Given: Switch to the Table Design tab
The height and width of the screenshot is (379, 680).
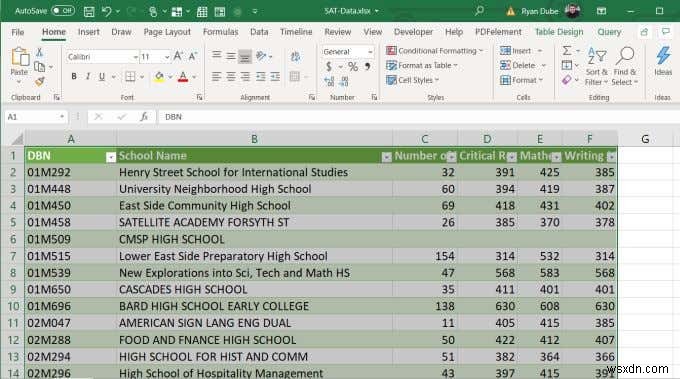Looking at the screenshot, I should pos(559,32).
